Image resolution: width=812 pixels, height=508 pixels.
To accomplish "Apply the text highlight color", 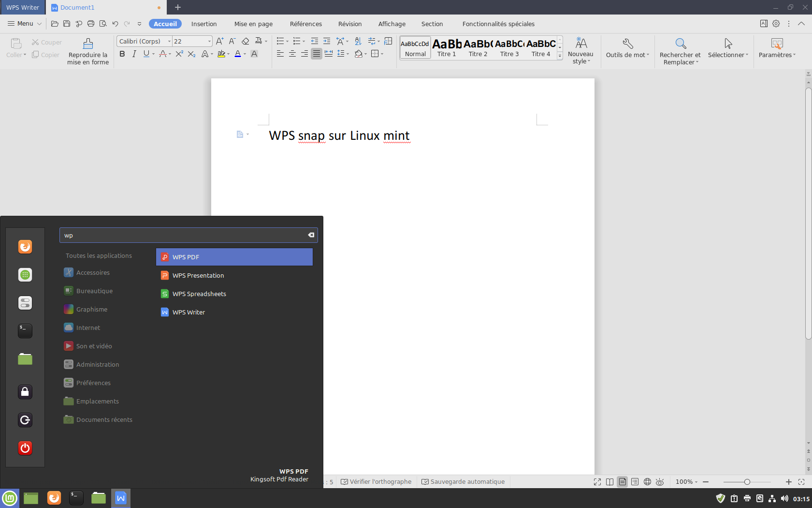I will pos(221,54).
